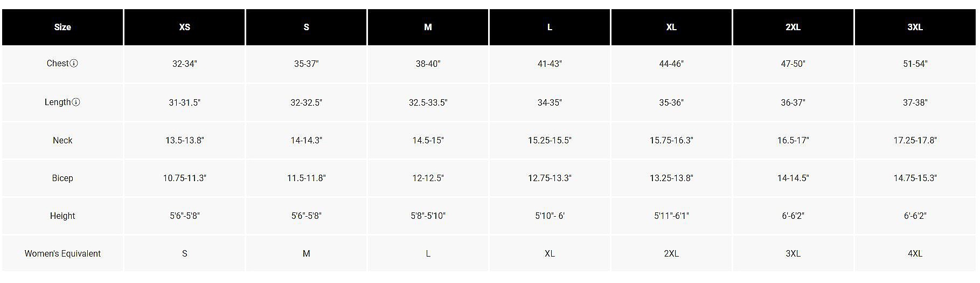Click the Height row label
This screenshot has width=980, height=283.
tap(62, 216)
